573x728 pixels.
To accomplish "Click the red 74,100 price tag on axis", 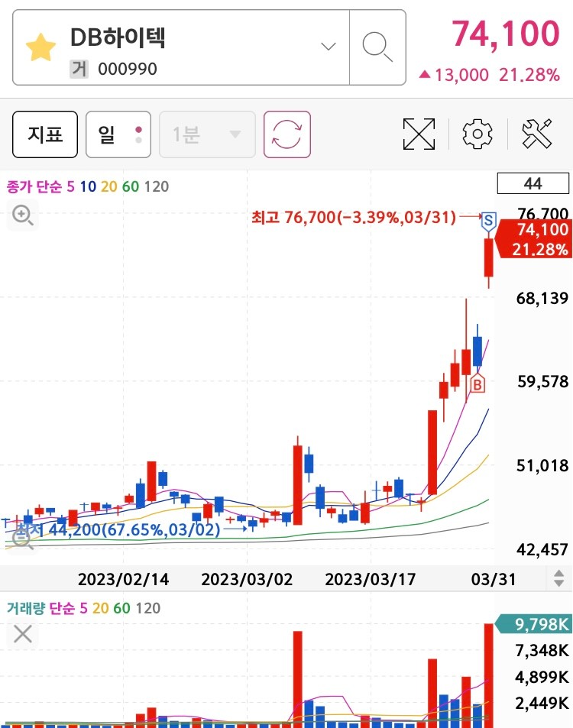I will [x=534, y=240].
